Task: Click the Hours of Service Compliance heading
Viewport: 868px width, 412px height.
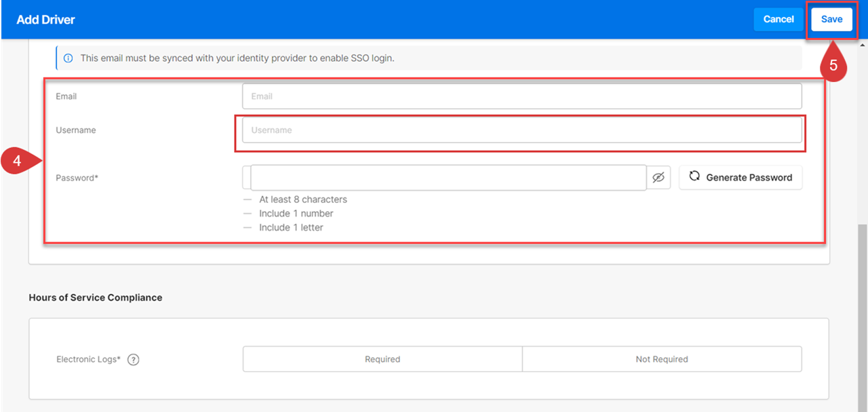Action: [x=96, y=297]
